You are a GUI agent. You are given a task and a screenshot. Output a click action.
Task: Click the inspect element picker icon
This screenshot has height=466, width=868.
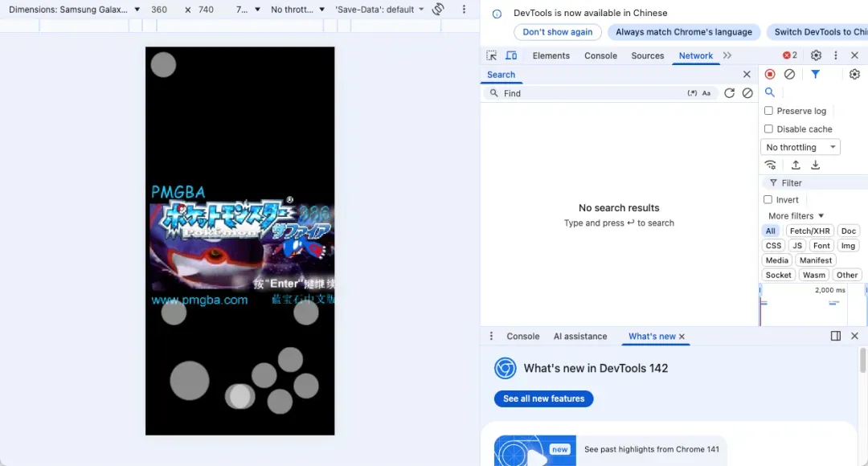point(492,55)
